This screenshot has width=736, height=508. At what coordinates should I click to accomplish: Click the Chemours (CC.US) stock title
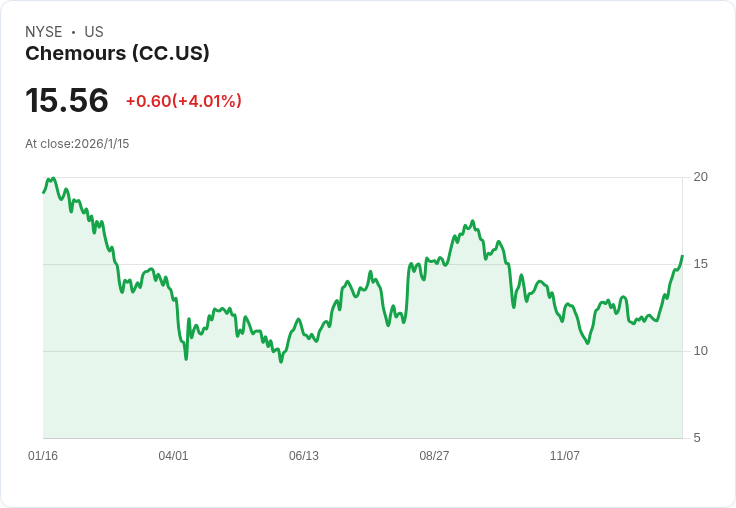point(117,54)
